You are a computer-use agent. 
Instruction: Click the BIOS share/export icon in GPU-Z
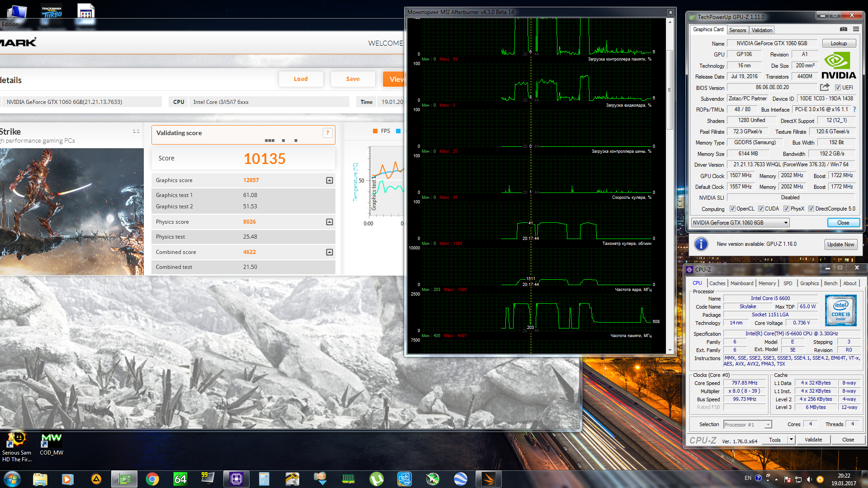(825, 87)
